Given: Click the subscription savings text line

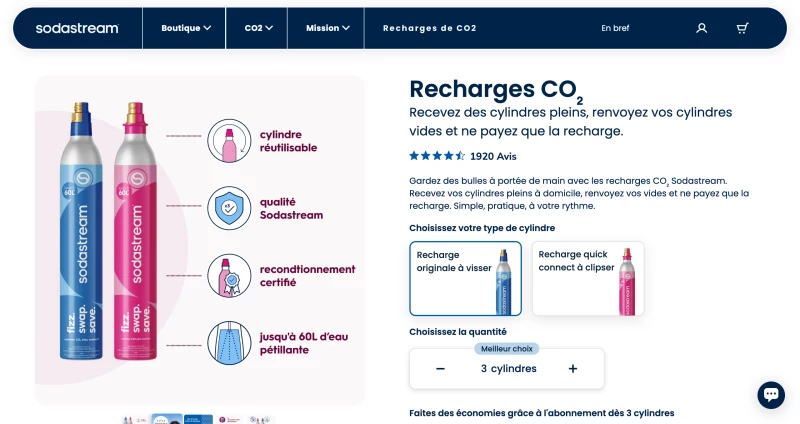Looking at the screenshot, I should pyautogui.click(x=542, y=413).
